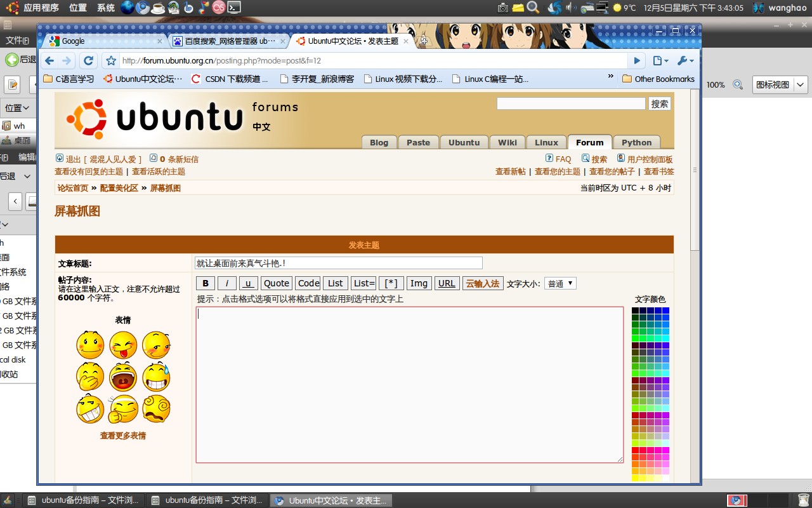
Task: Launch the terminal from the top panel
Action: click(234, 8)
